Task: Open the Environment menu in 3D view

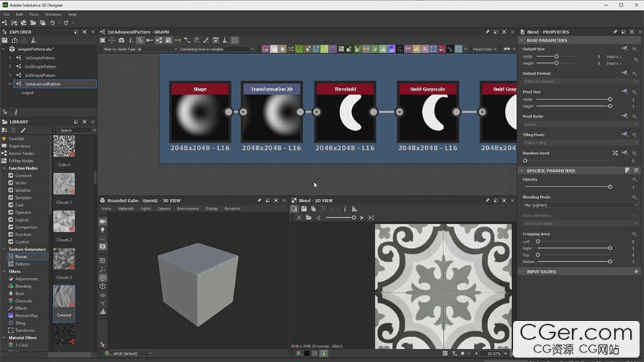Action: [x=187, y=208]
